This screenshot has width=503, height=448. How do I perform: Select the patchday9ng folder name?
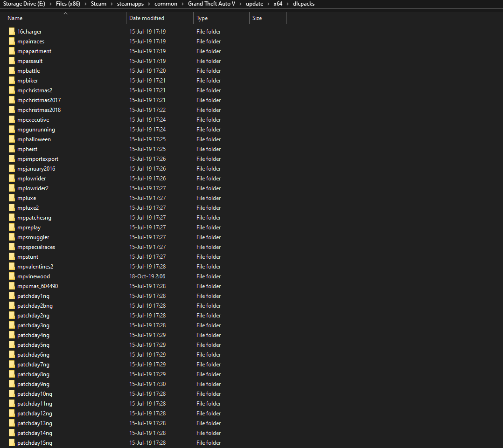pyautogui.click(x=34, y=384)
